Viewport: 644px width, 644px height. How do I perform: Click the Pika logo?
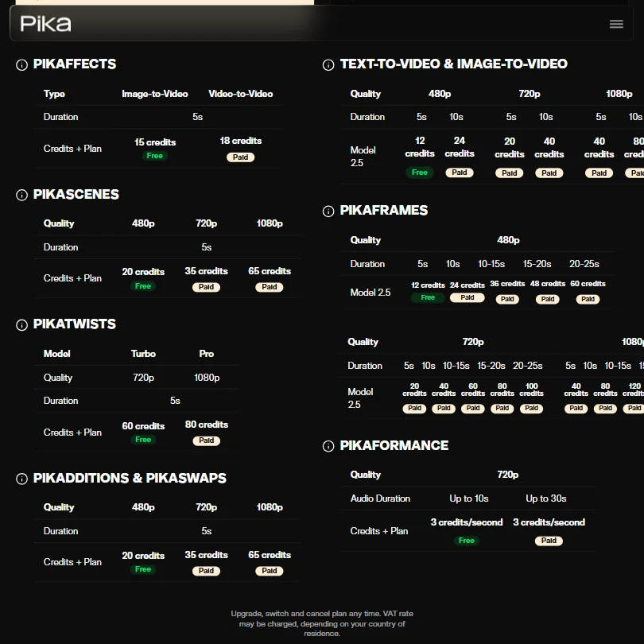(45, 24)
